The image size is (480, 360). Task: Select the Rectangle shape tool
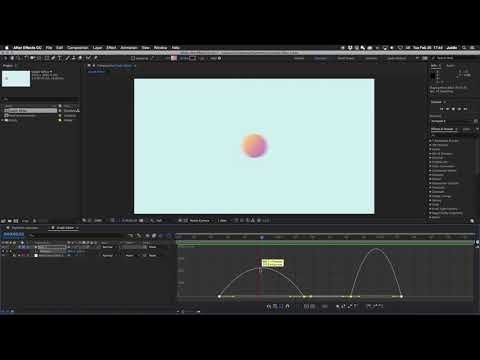pos(47,58)
